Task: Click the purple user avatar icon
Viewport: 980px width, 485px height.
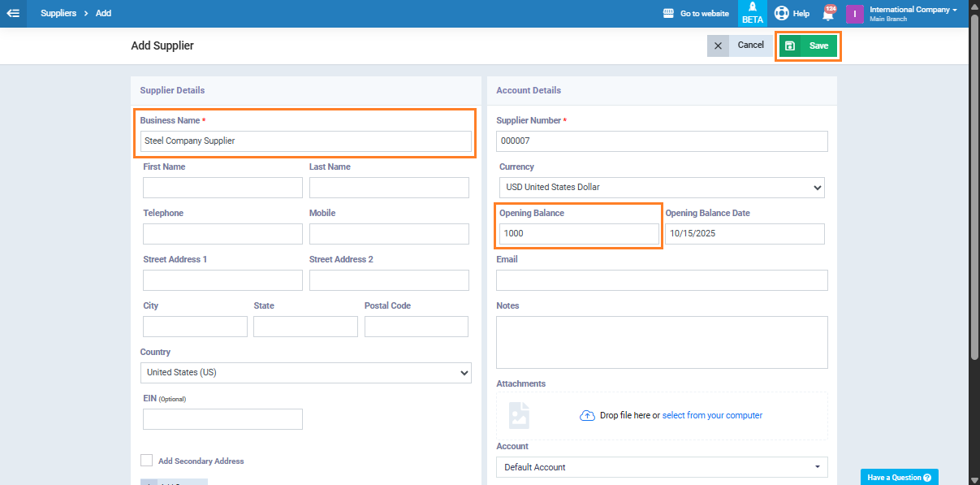Action: (x=854, y=14)
